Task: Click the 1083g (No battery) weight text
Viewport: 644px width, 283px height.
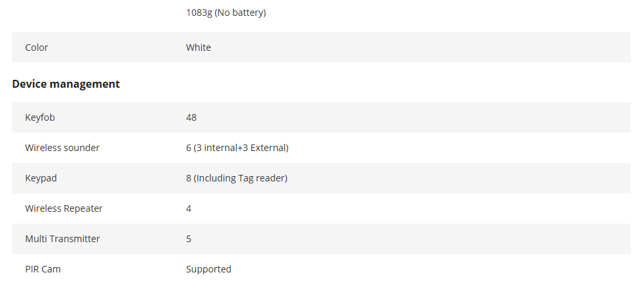Action: point(226,13)
